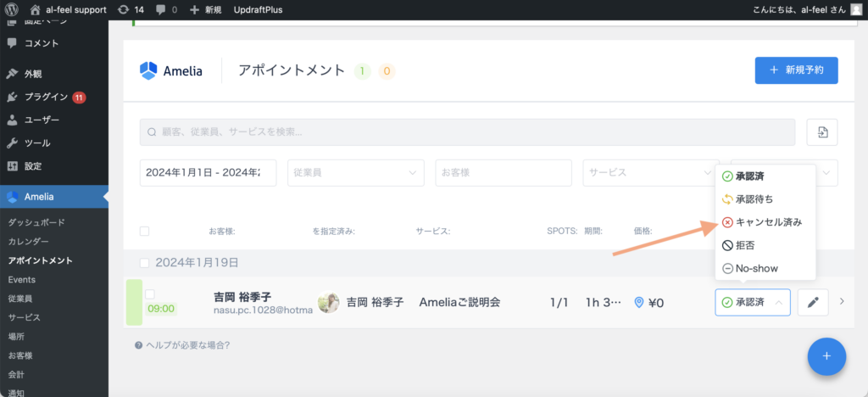Tick the checkbox for 09:00 appointment row

coord(150,294)
